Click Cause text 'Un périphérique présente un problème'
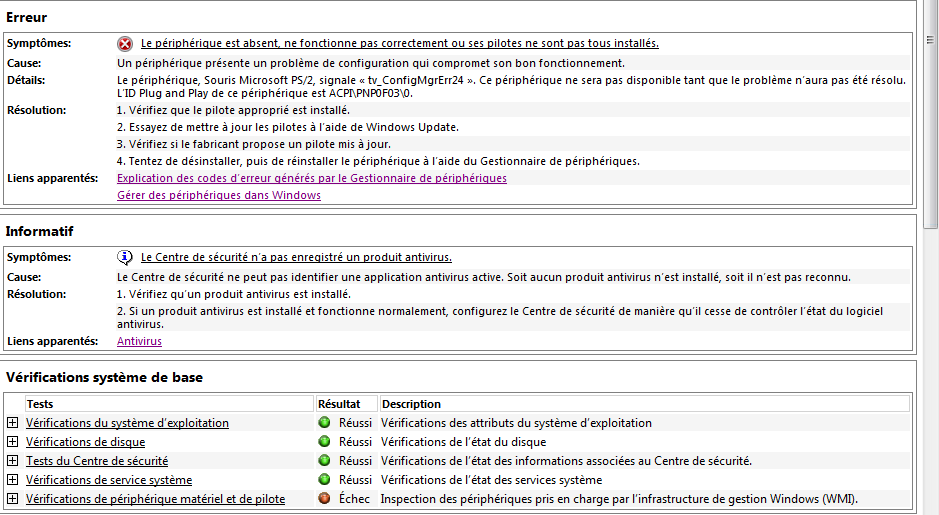The height and width of the screenshot is (515, 939). (371, 63)
